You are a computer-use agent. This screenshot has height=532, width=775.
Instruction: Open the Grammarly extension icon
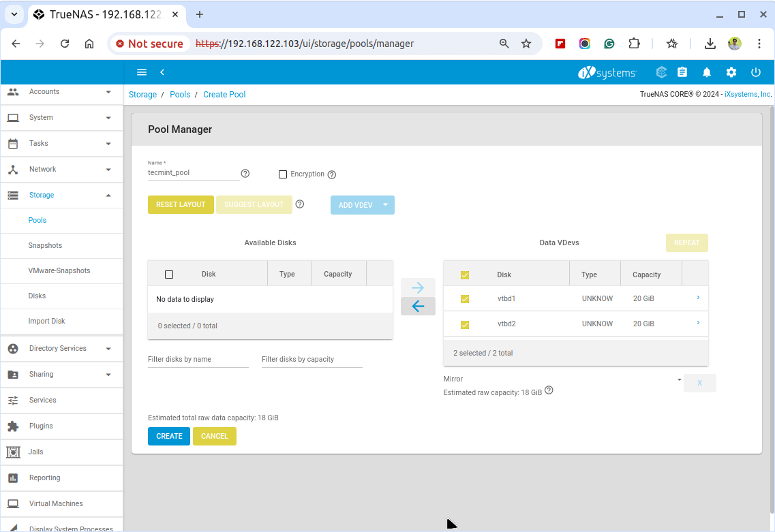click(x=609, y=44)
